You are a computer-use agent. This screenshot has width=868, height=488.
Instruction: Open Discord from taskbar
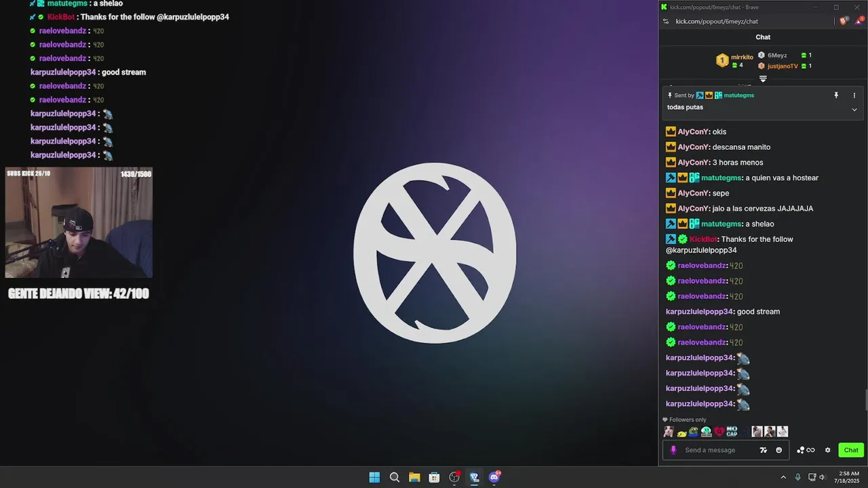[494, 477]
